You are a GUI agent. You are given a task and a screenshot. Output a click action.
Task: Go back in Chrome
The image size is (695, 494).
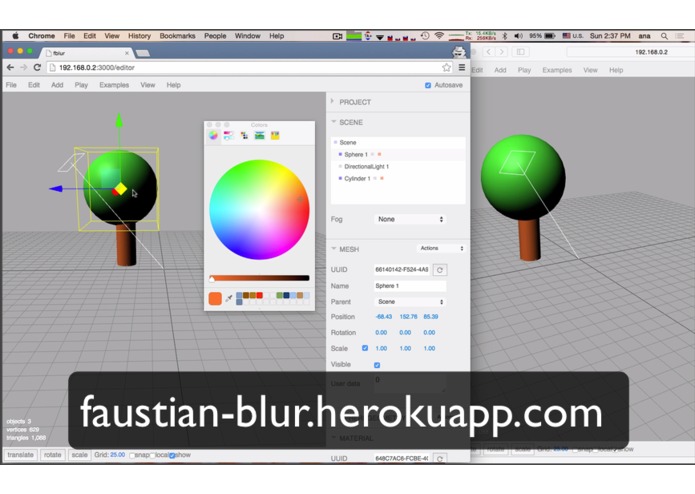(10, 67)
